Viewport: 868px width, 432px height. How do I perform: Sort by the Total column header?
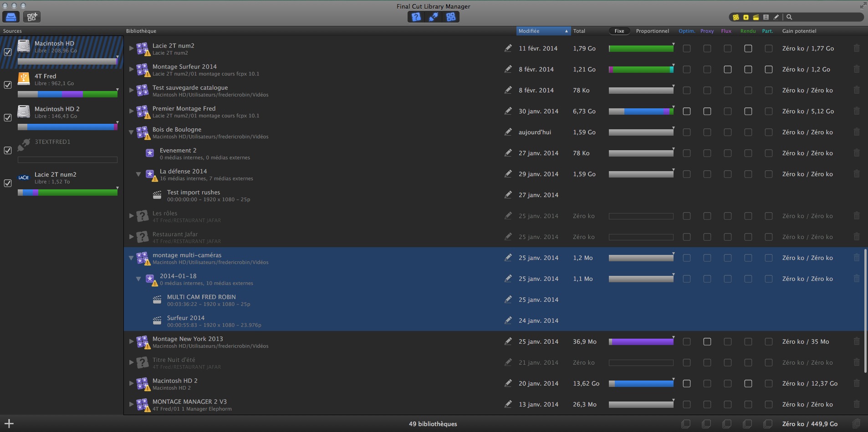point(579,31)
